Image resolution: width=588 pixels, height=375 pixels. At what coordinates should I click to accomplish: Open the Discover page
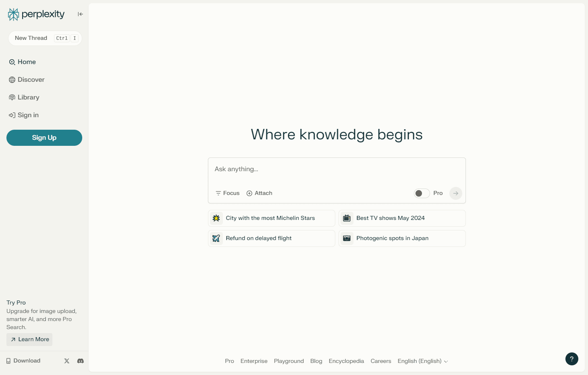(27, 80)
